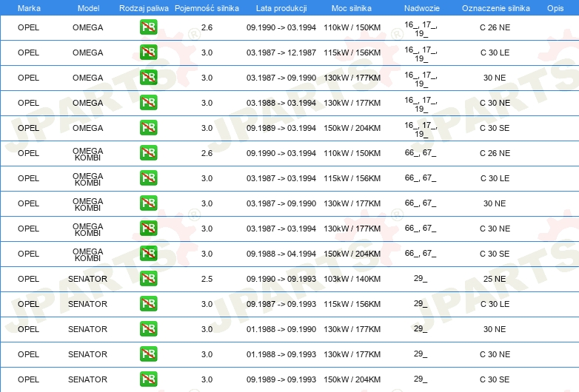
Task: Click the Pojemność silnika column header
Action: [207, 8]
